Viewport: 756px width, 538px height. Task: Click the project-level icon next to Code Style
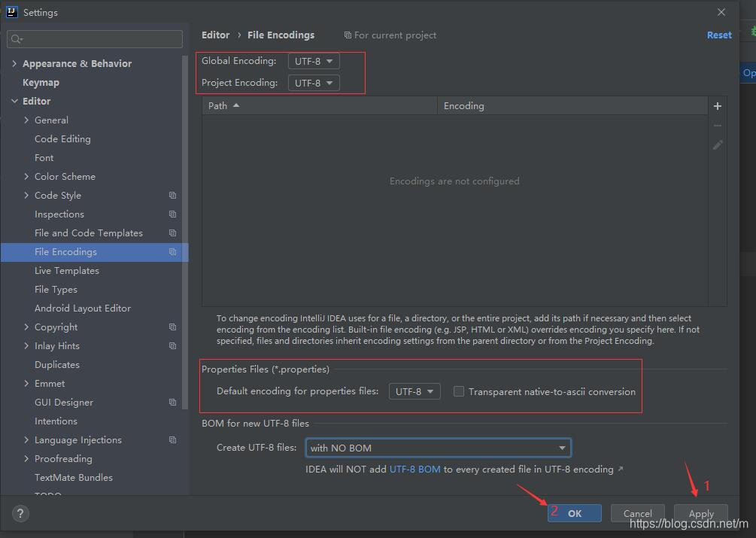point(172,195)
